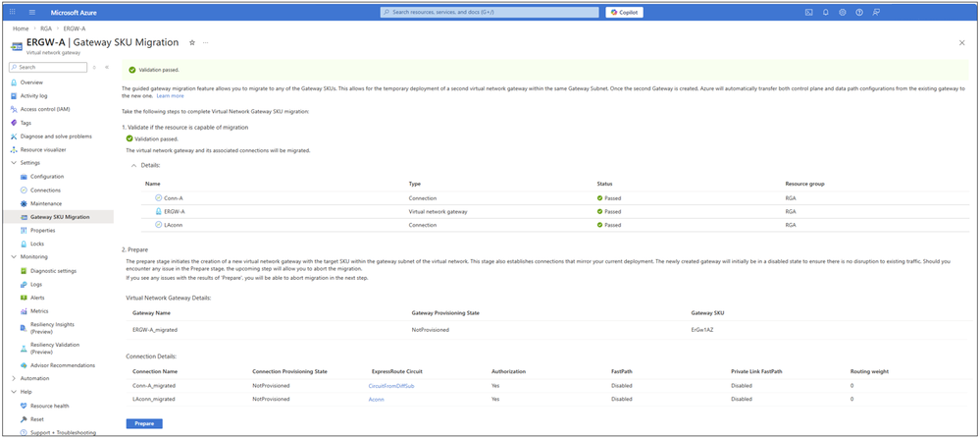Open the Azure portal waffle menu icon
Image resolution: width=980 pixels, height=438 pixels.
[x=13, y=12]
